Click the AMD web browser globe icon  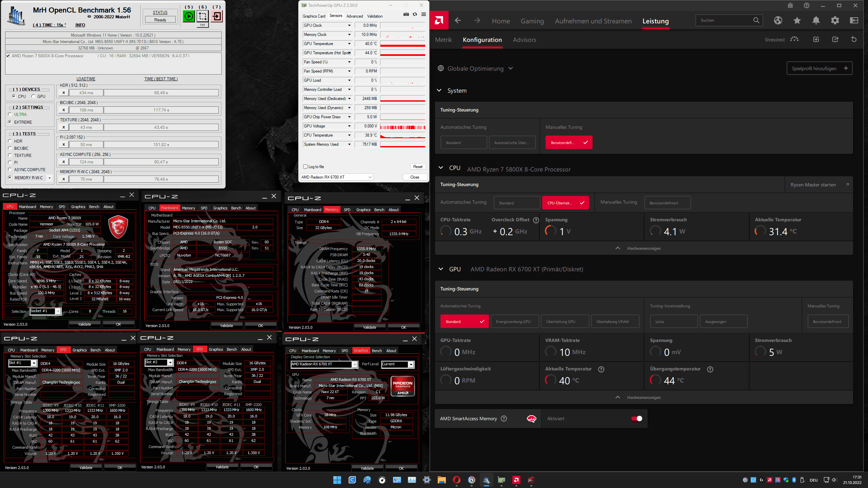[778, 20]
